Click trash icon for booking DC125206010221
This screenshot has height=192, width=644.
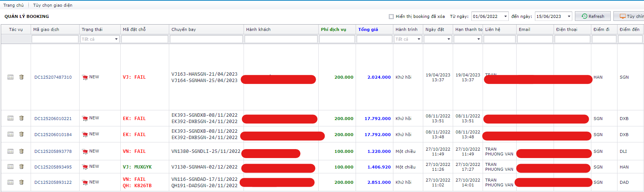21,118
